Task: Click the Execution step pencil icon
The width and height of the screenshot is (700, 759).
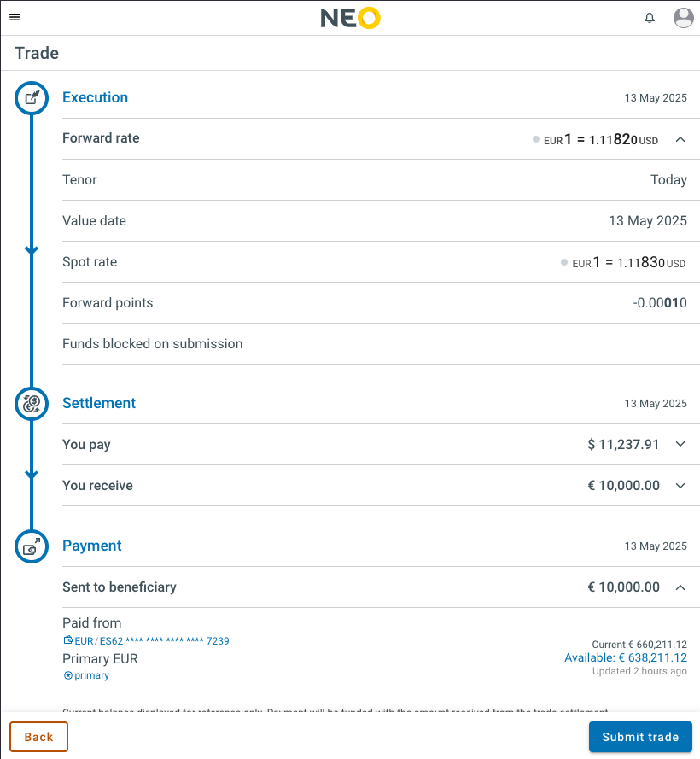Action: click(31, 98)
